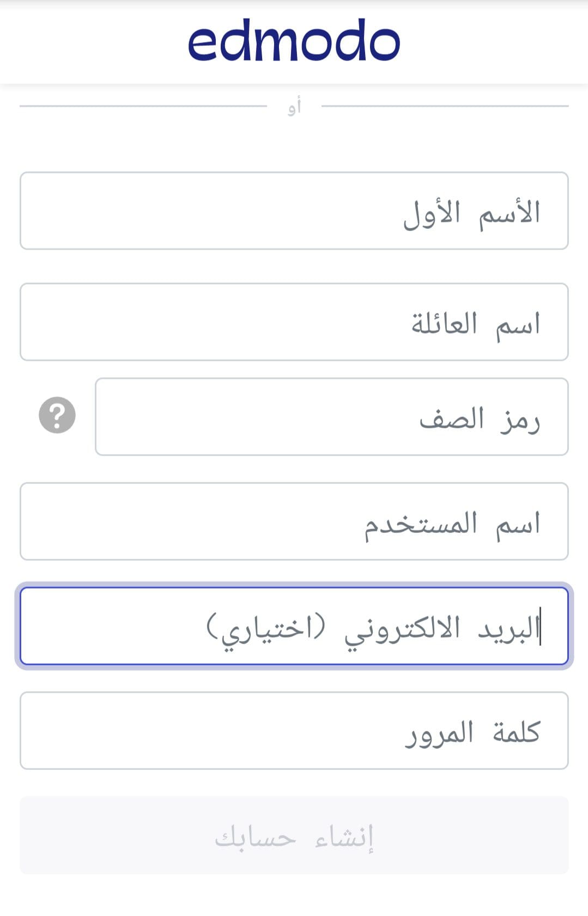Screen dimensions: 588x916
Task: Activate the username field 'اسم المستخدم'
Action: (x=294, y=521)
